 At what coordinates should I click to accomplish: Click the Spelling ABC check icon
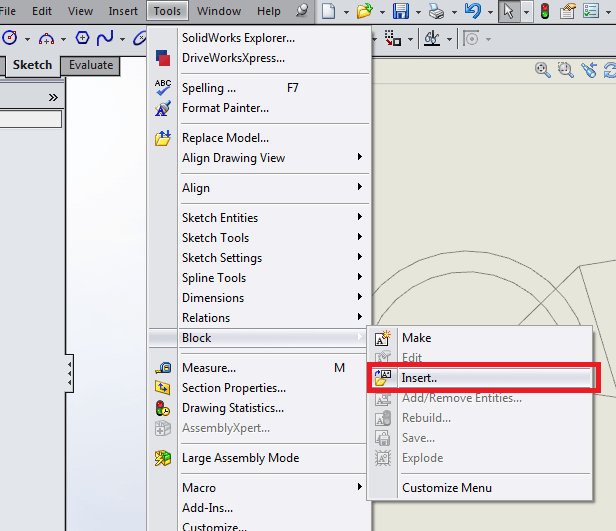(163, 88)
